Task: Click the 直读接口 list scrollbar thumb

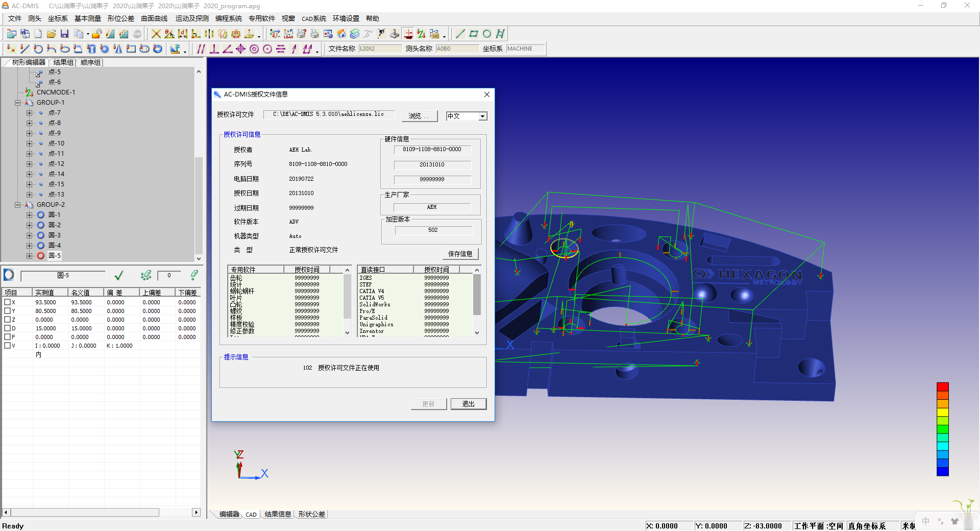Action: [477, 295]
